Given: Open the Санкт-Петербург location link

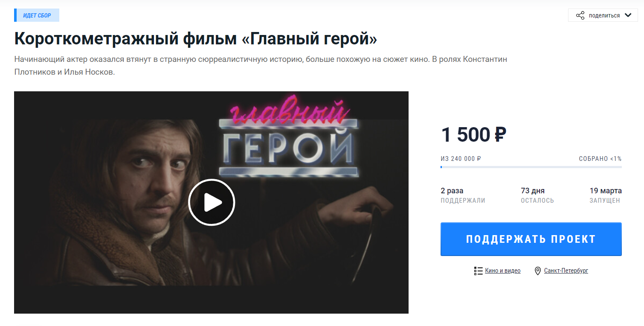Looking at the screenshot, I should click(x=566, y=271).
